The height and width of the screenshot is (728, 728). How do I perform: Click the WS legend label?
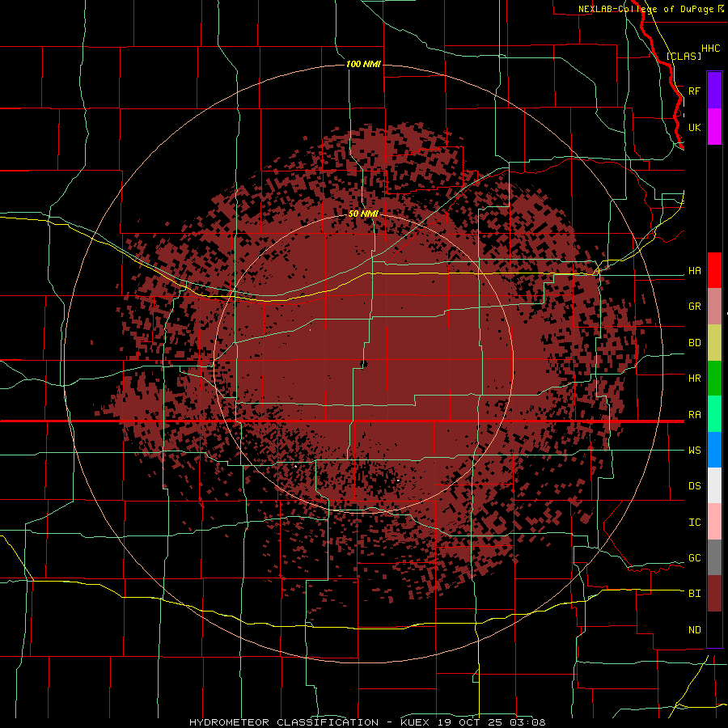pyautogui.click(x=694, y=450)
